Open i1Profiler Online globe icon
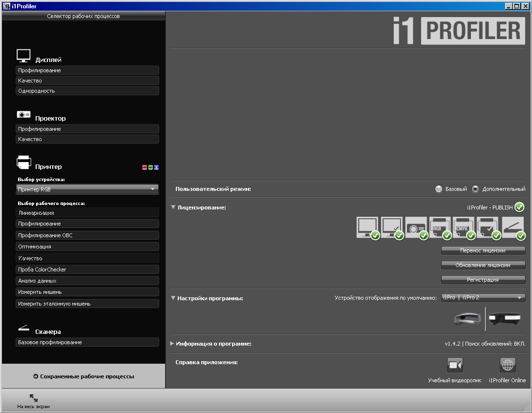This screenshot has width=532, height=413. click(508, 365)
